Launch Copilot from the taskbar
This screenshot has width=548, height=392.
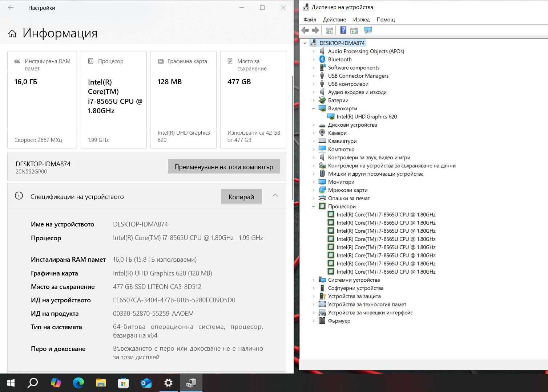[56, 383]
